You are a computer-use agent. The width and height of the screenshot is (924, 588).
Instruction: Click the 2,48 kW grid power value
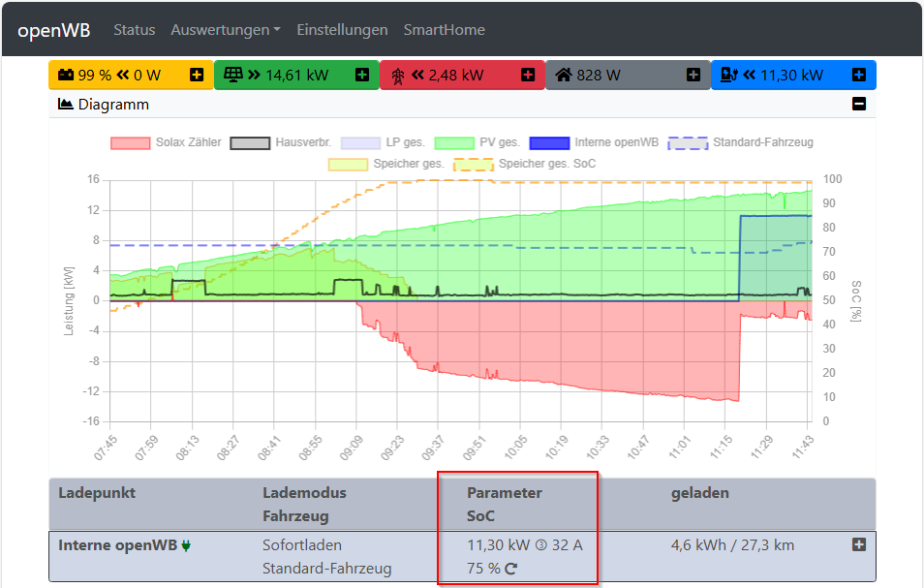coord(456,75)
